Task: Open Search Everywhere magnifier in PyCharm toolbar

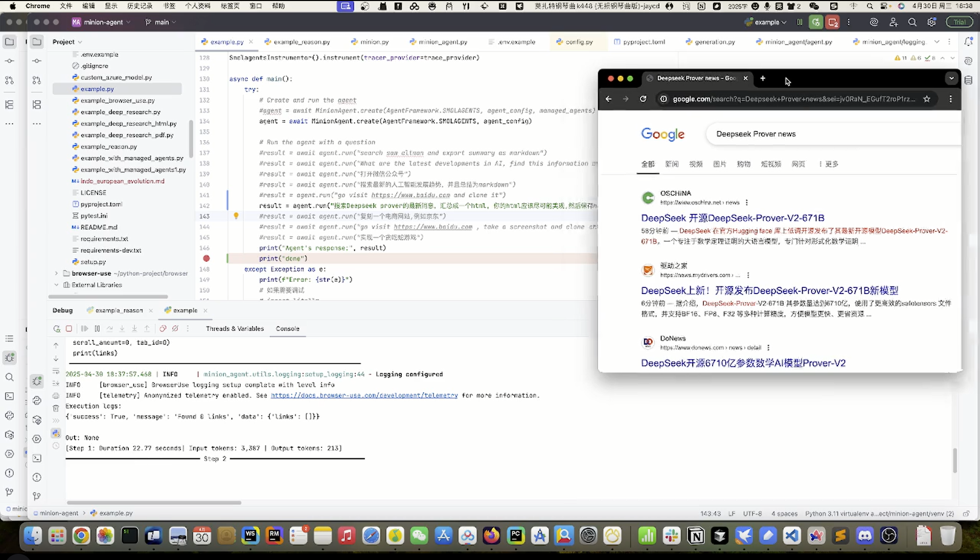Action: (x=913, y=22)
